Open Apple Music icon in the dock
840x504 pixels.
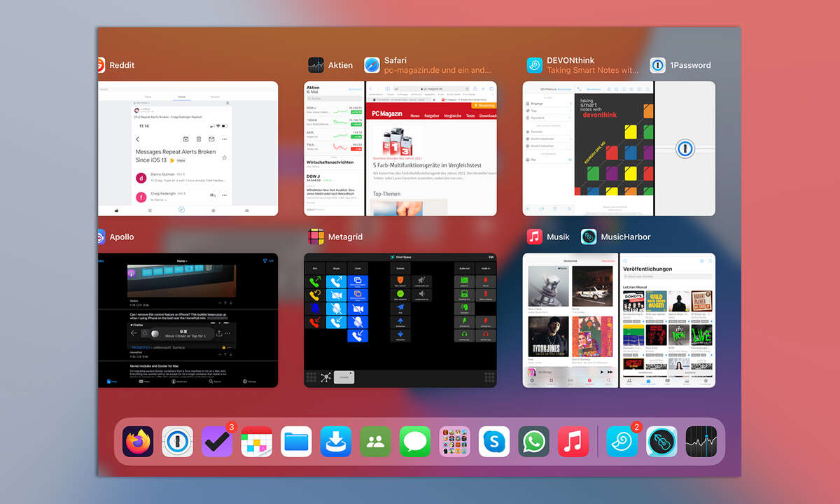click(x=573, y=442)
